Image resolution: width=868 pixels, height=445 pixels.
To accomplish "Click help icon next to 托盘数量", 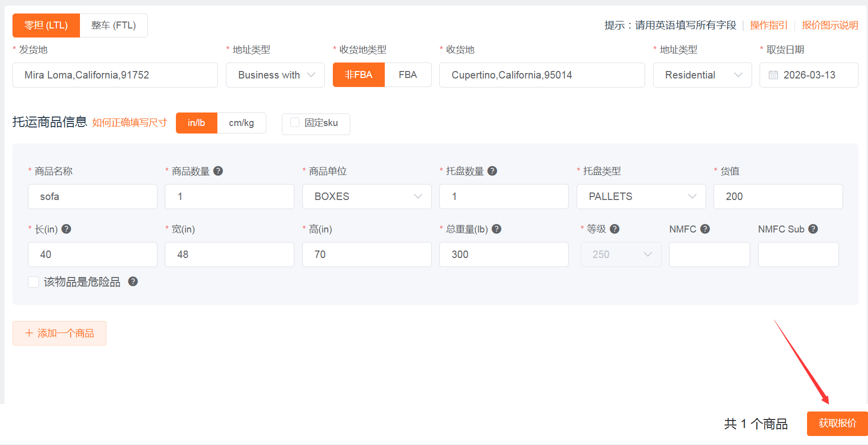I will tap(492, 171).
